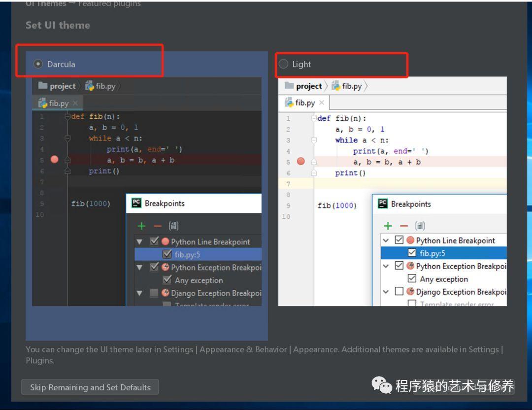This screenshot has width=532, height=410.
Task: Click red remove breakpoint minus in Darcula preview
Action: point(158,226)
